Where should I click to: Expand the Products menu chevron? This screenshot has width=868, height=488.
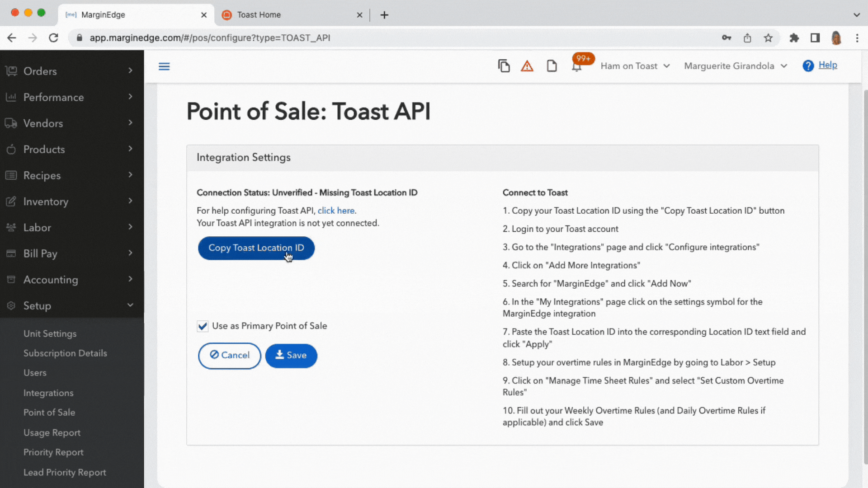click(x=130, y=149)
